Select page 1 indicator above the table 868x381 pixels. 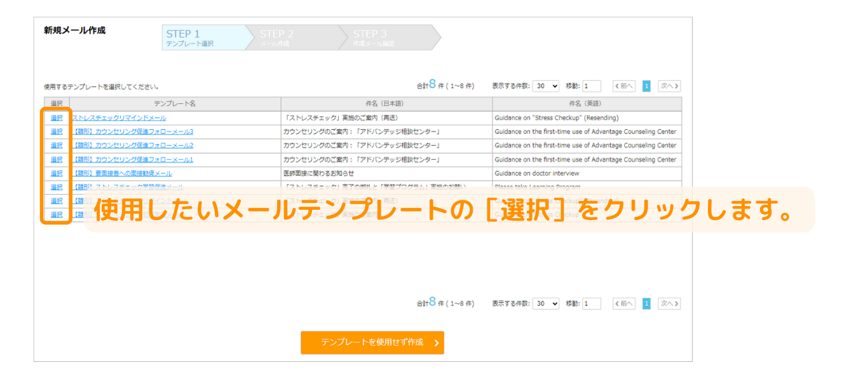pos(646,87)
